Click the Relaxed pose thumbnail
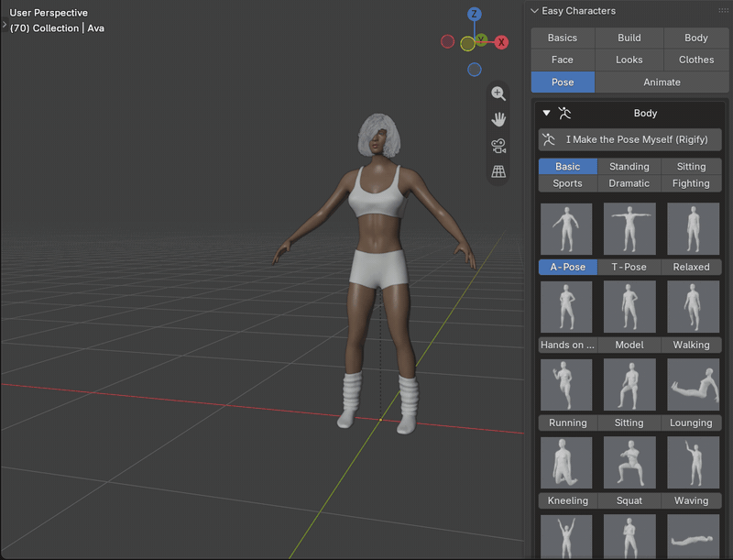Screen dimensions: 733x560 tap(694, 229)
